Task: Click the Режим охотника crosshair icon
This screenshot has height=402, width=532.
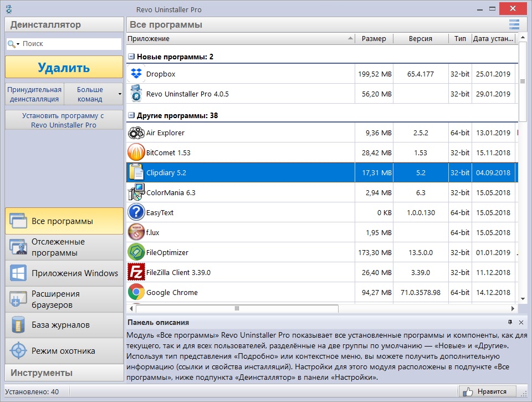Action: 18,351
